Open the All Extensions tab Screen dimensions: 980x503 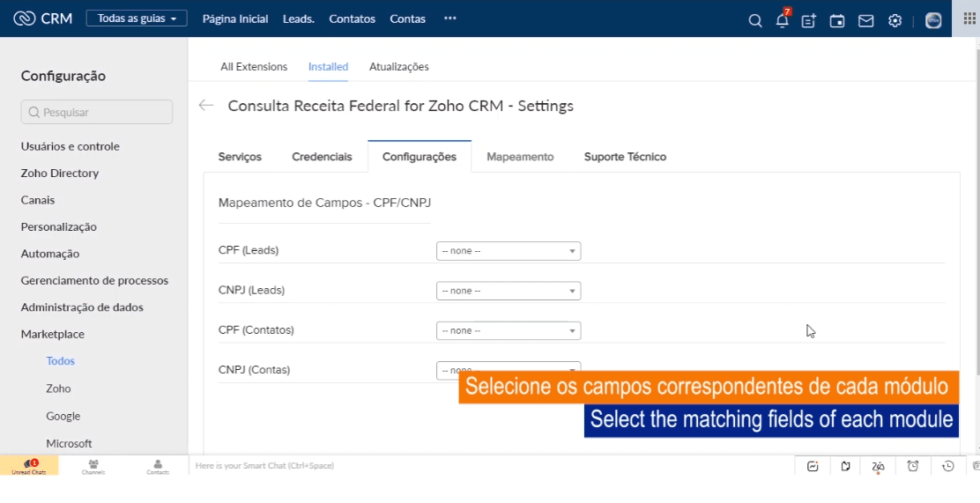tap(254, 66)
